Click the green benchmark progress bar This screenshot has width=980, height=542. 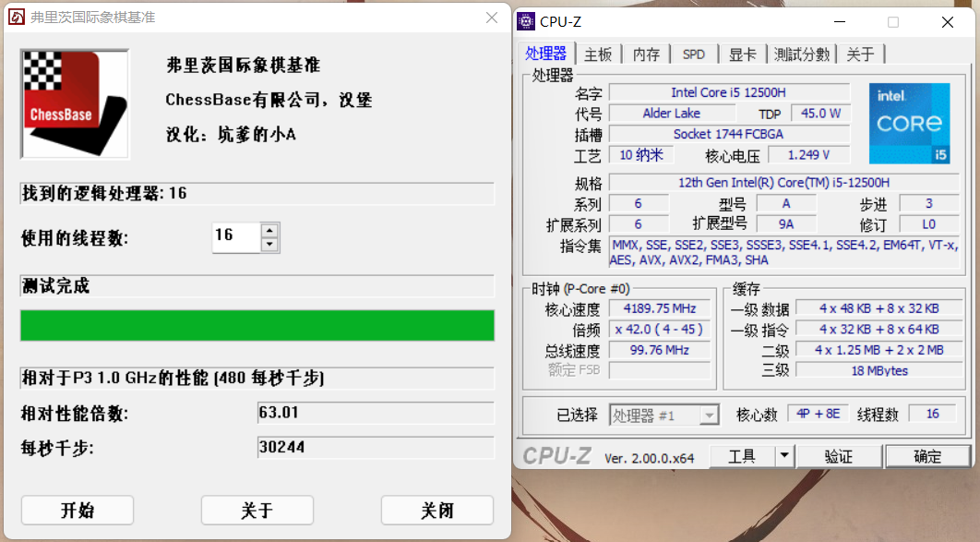(x=257, y=325)
